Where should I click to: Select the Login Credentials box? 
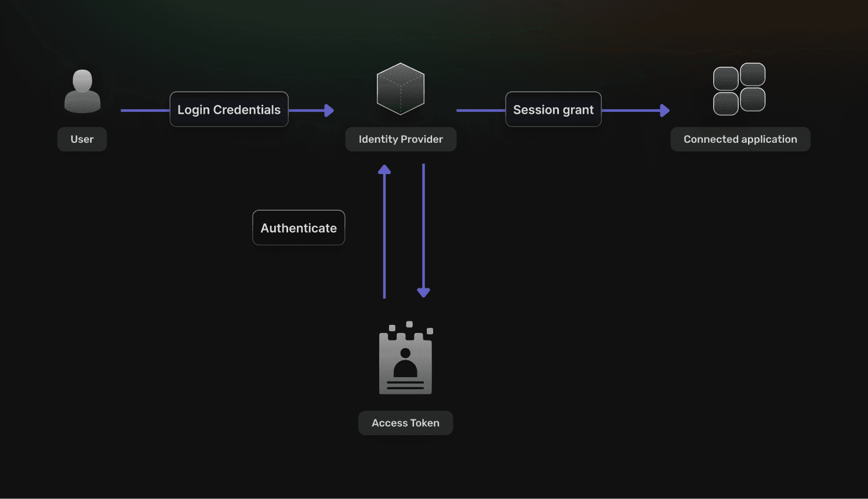point(229,109)
